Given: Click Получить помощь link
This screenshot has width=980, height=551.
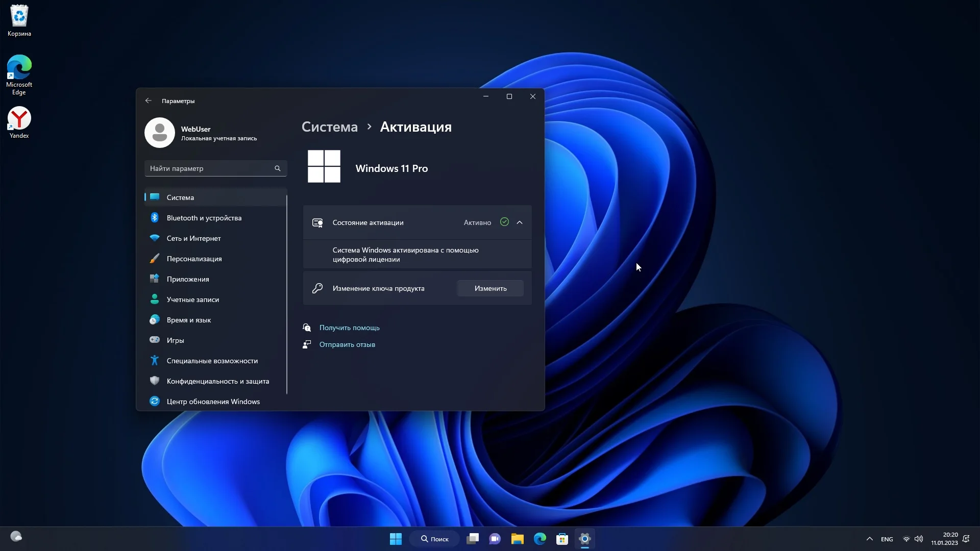Looking at the screenshot, I should pyautogui.click(x=349, y=328).
